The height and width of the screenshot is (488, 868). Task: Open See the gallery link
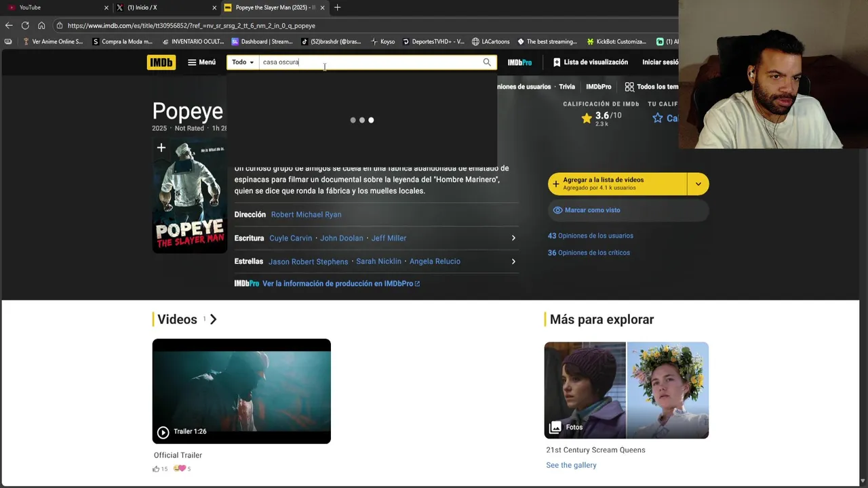tap(571, 466)
